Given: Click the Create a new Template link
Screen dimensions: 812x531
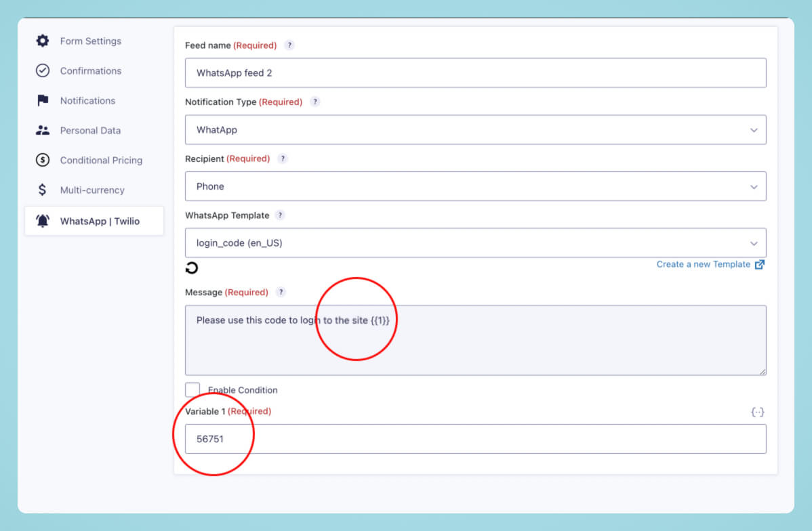Looking at the screenshot, I should coord(703,264).
